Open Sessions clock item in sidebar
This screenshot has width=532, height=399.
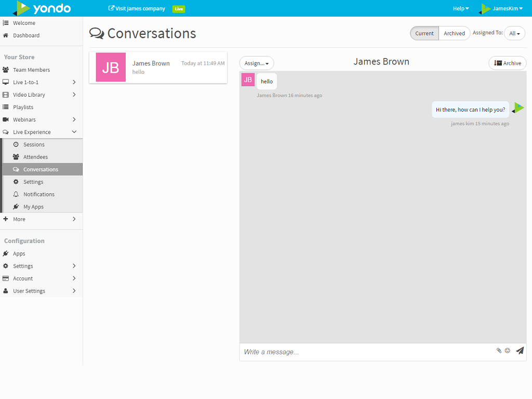coord(34,144)
